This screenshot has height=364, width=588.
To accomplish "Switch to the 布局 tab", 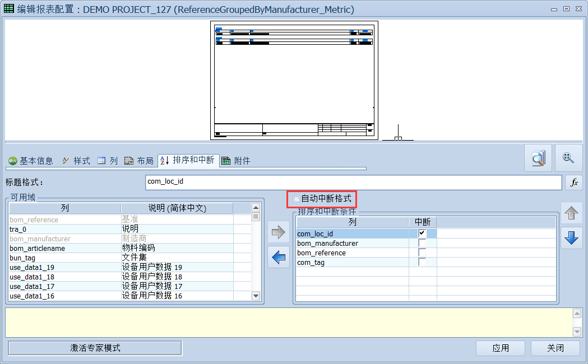I will pos(139,161).
